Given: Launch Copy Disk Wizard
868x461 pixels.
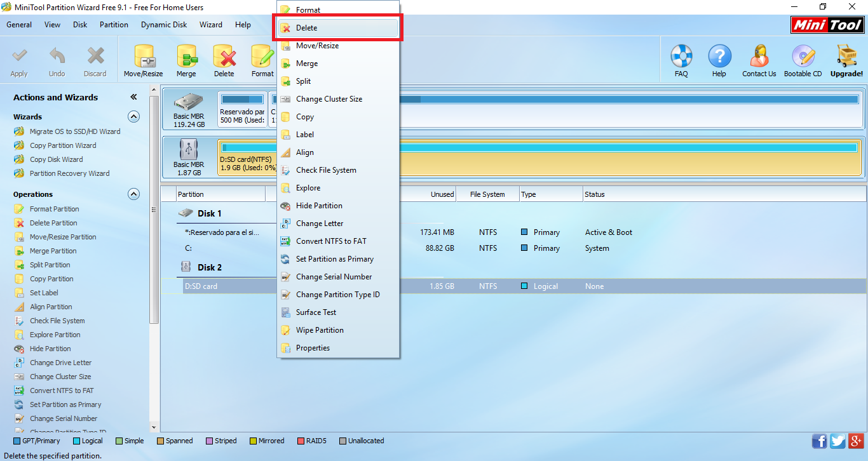Looking at the screenshot, I should (x=48, y=159).
